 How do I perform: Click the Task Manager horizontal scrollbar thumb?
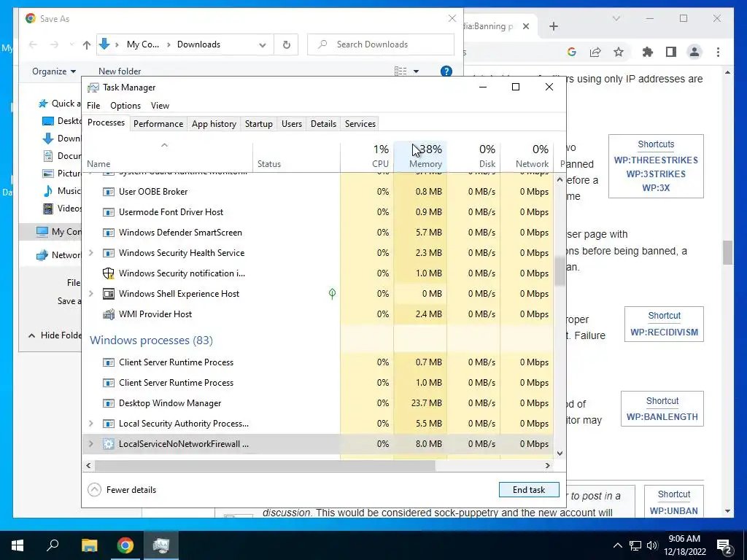coord(265,465)
